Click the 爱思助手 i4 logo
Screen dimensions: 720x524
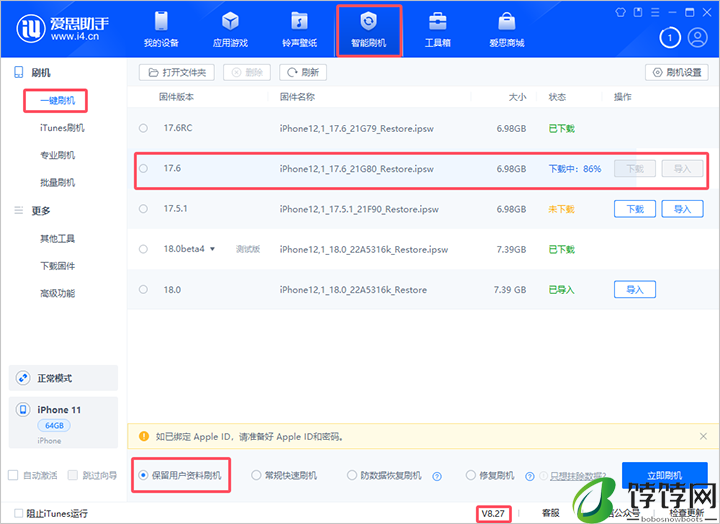pos(62,28)
